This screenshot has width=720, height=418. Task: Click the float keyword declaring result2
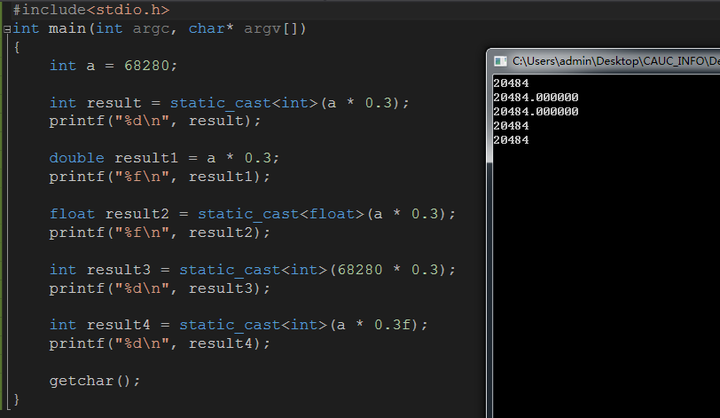click(72, 214)
